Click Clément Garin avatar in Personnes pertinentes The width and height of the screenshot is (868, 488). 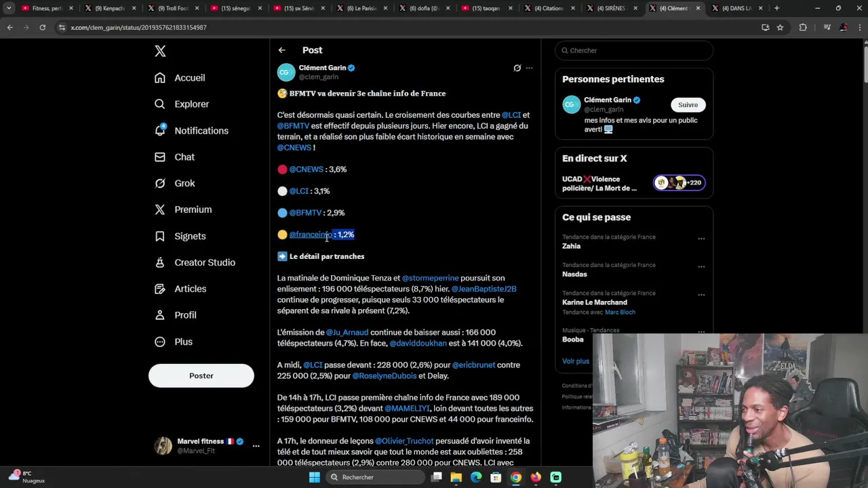[x=572, y=104]
